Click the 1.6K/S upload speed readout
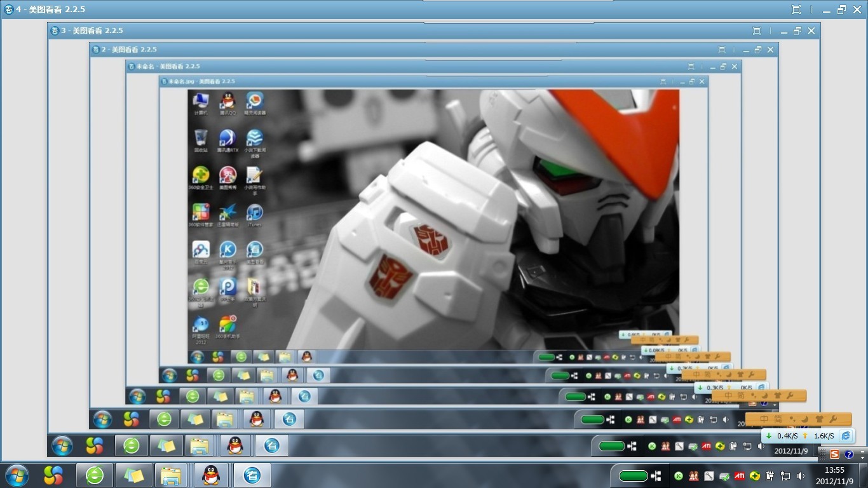 824,436
